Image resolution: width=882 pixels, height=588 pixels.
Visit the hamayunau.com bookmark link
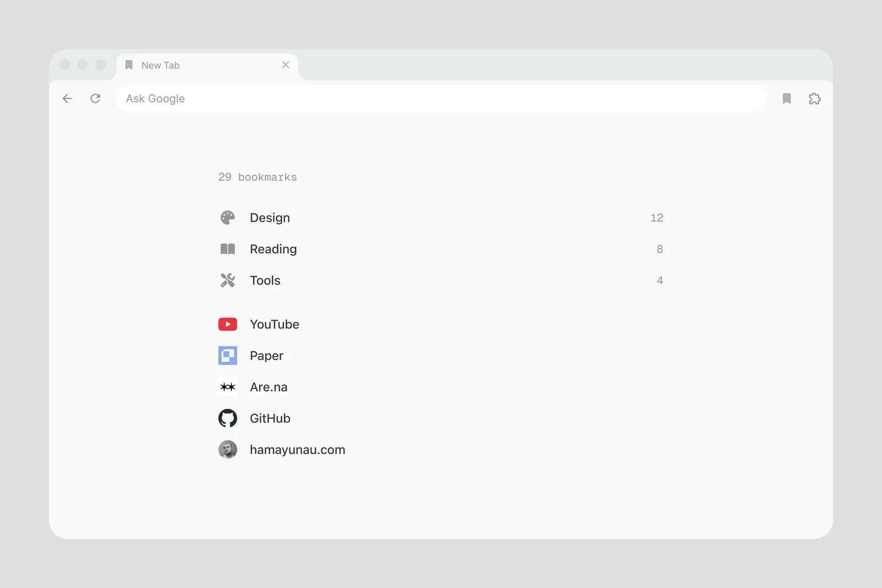[x=441, y=450]
